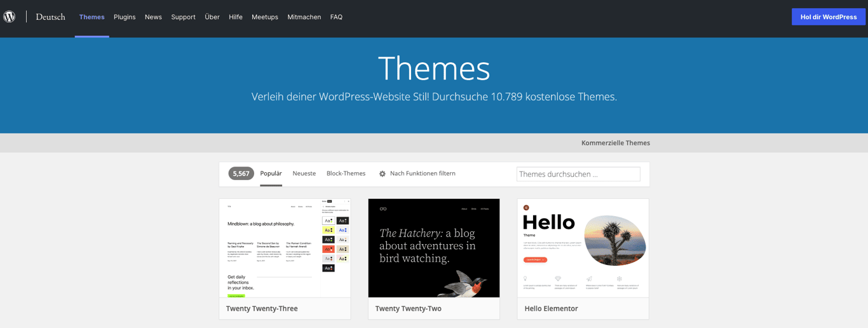Open the Hello Elementor theme preview thumbnail

[x=583, y=248]
